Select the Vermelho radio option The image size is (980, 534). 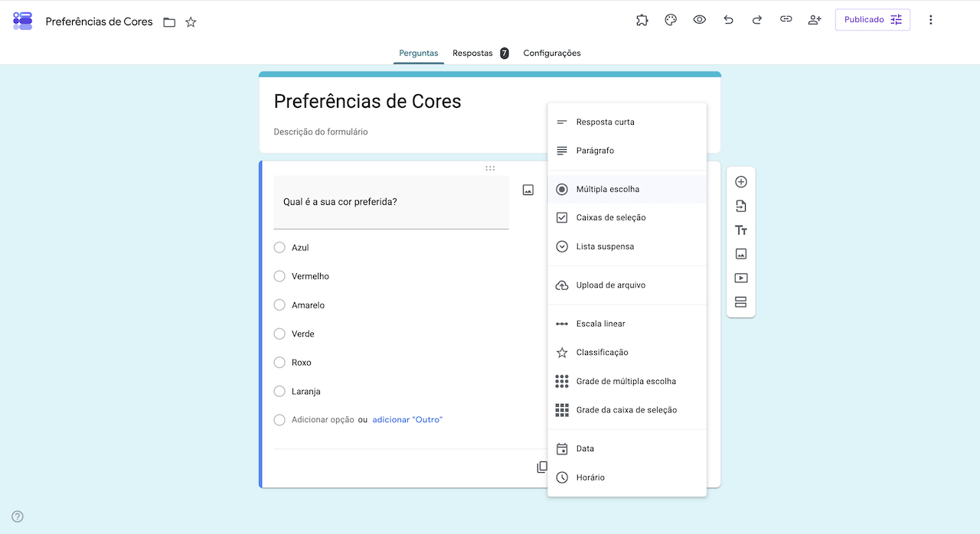click(x=279, y=276)
